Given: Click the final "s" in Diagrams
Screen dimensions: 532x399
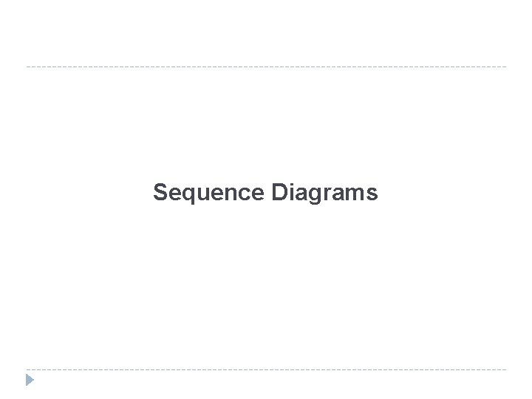Looking at the screenshot, I should [x=372, y=194].
